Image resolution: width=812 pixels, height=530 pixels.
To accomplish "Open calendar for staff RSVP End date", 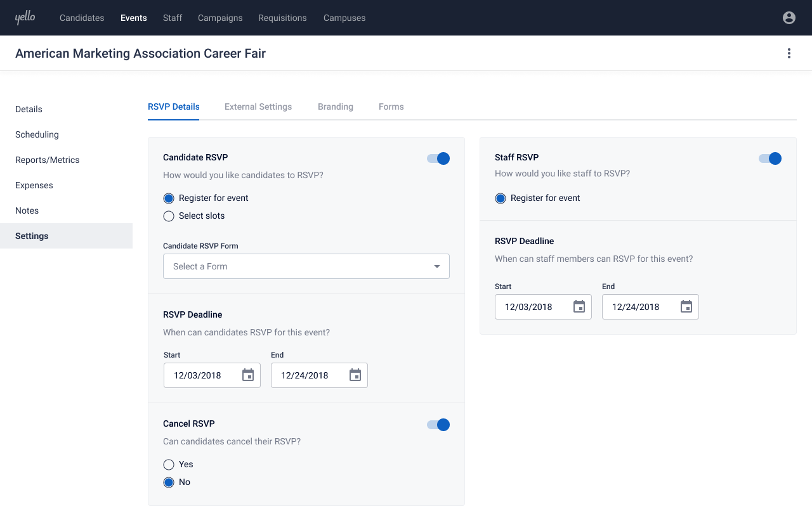I will point(686,307).
